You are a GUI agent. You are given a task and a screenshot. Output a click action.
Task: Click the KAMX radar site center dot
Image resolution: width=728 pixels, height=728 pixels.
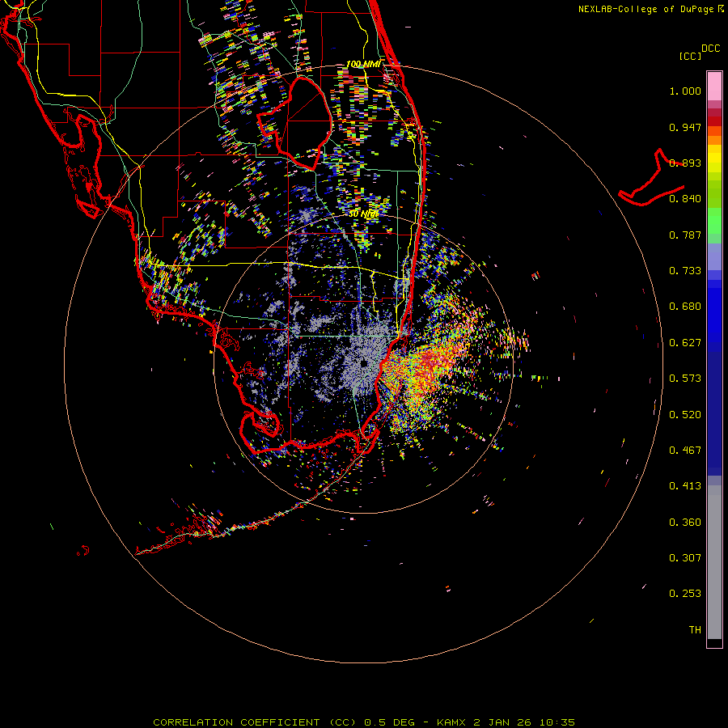pyautogui.click(x=363, y=363)
